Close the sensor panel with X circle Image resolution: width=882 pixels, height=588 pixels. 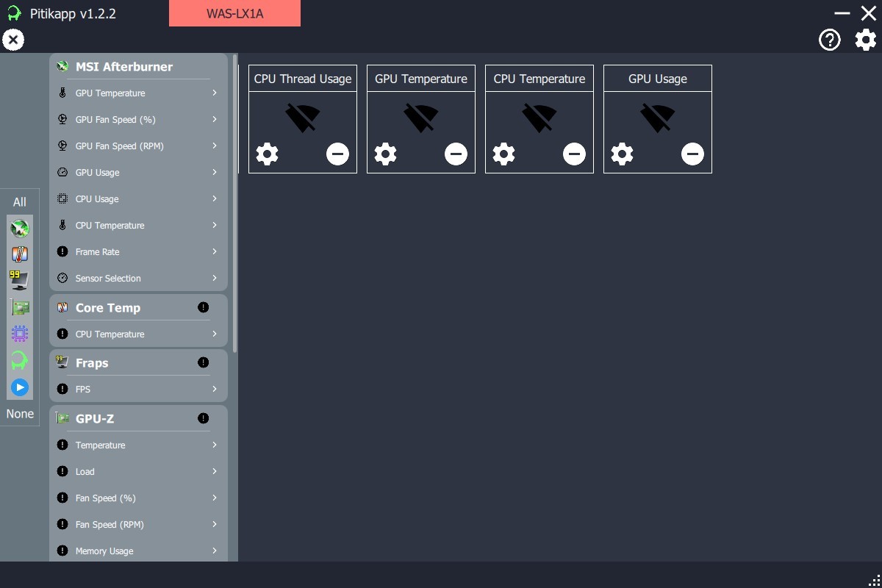pyautogui.click(x=13, y=40)
